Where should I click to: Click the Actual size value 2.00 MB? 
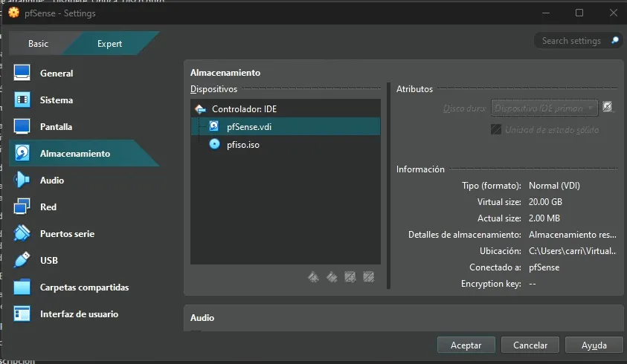click(544, 218)
